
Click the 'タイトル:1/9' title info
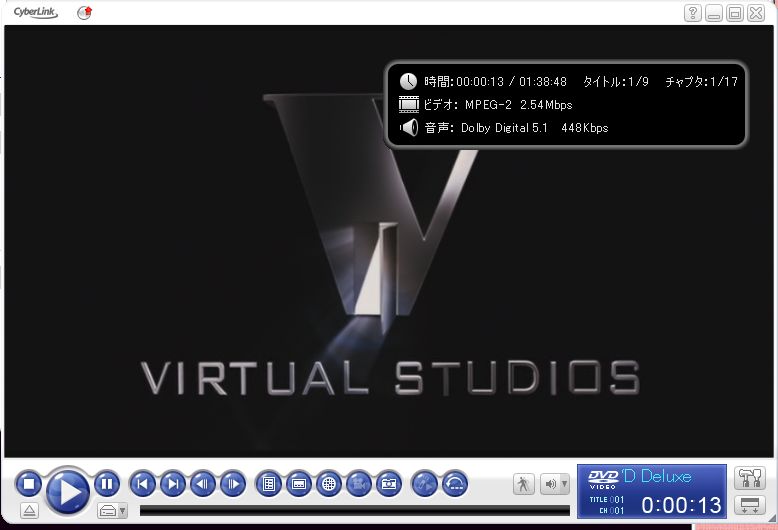(x=616, y=81)
